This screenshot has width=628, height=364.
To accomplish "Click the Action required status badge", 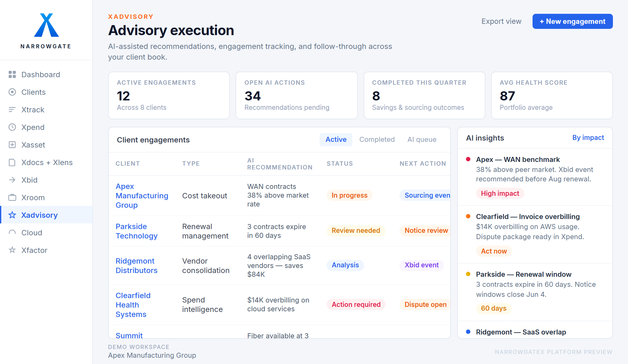I will pyautogui.click(x=356, y=304).
